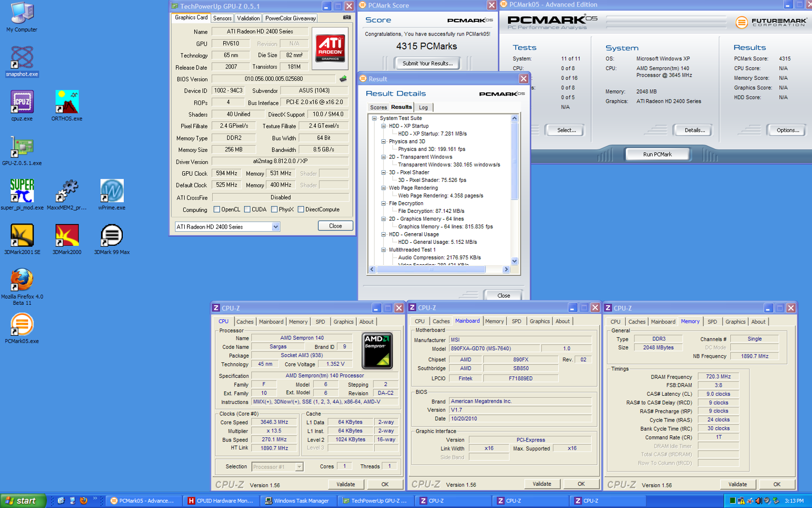
Task: Collapse Web Page Rendering tree node
Action: pyautogui.click(x=384, y=188)
